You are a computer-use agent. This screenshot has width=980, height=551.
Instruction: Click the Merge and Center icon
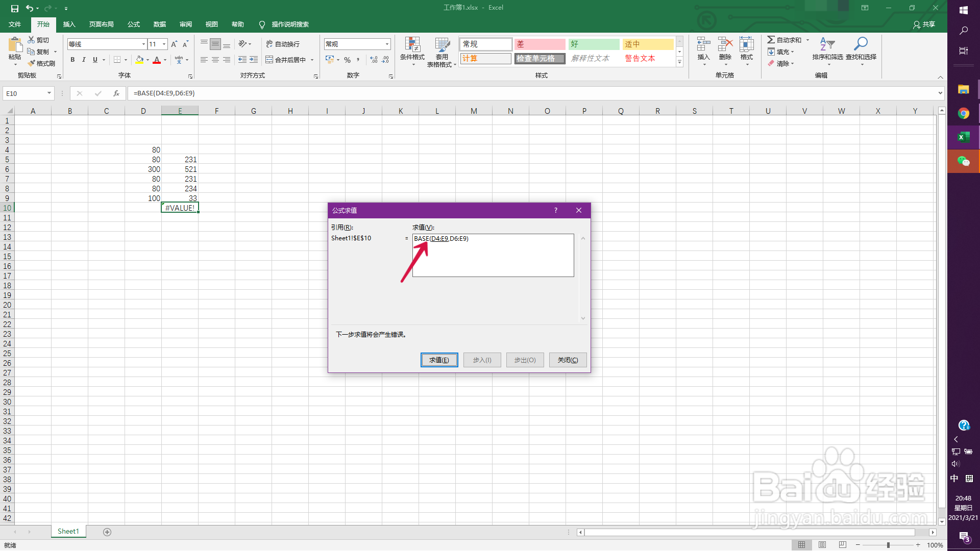[269, 60]
